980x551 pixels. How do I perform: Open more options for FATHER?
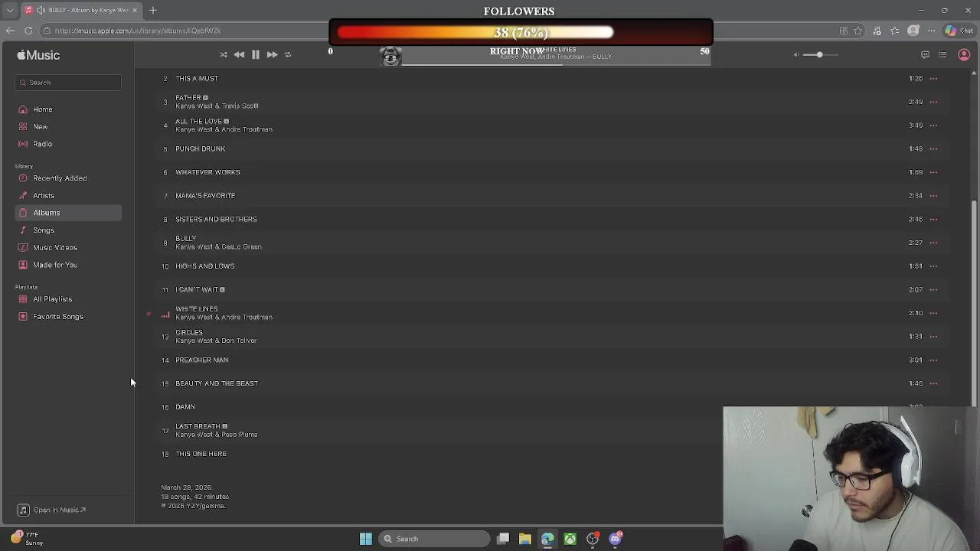point(933,102)
